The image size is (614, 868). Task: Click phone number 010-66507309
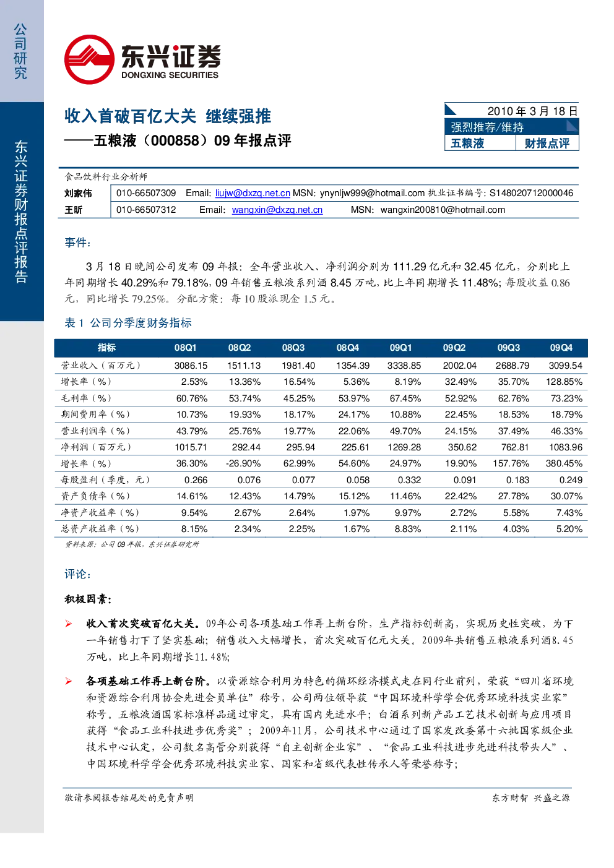tap(146, 194)
